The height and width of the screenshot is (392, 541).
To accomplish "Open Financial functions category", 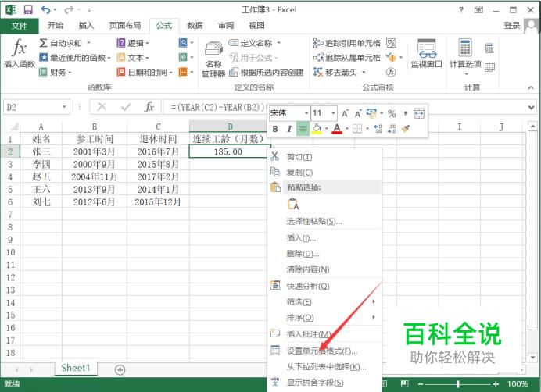I will [56, 72].
